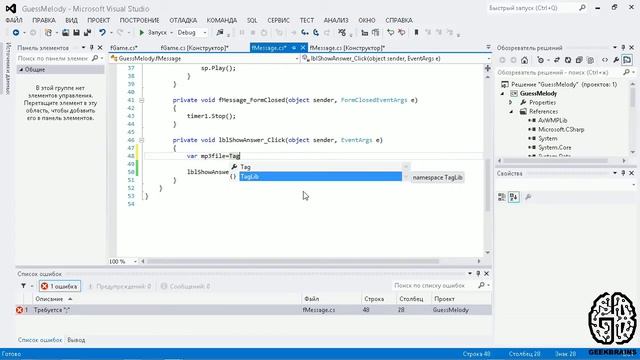The image size is (640, 360).
Task: Click the Properties wrench in Solution Explorer toolbar
Action: click(x=616, y=60)
